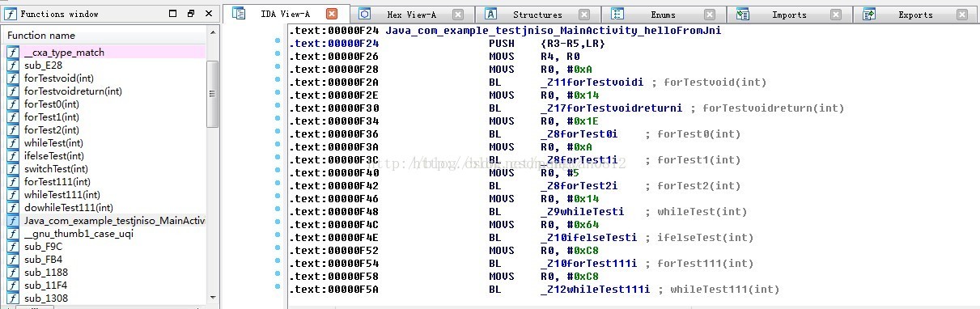Click the _Z8forTest0i branch target

579,133
